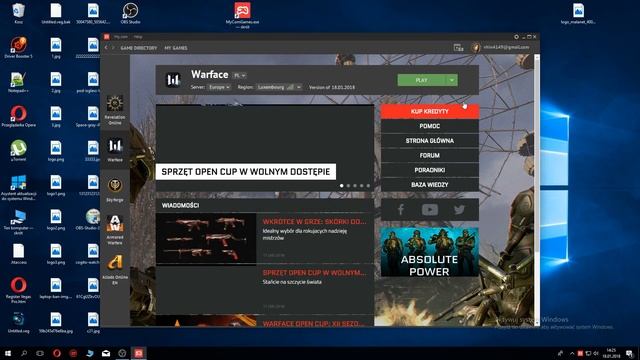Screen dimensions: 640x360
Task: Open the Server Europe dropdown
Action: (x=219, y=87)
